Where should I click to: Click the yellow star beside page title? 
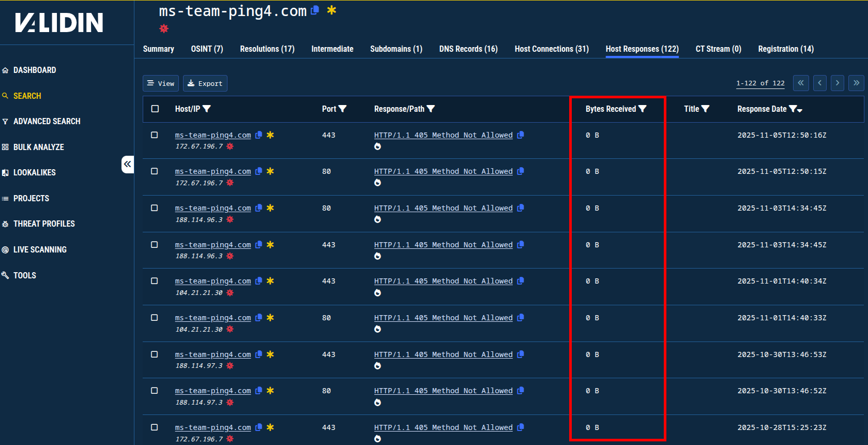(331, 10)
